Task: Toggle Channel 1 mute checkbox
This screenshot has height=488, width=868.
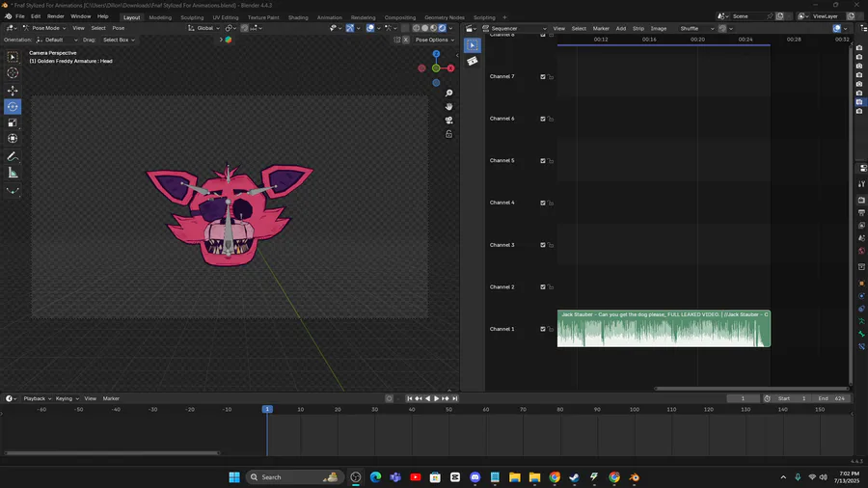Action: 543,329
